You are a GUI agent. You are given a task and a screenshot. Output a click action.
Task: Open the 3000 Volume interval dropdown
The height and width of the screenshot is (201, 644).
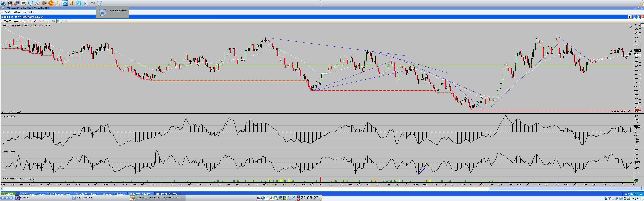coord(26,21)
